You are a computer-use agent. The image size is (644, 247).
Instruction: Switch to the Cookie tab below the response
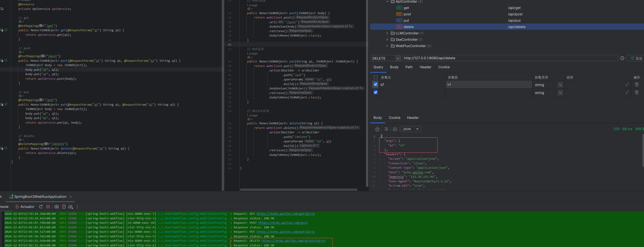point(395,118)
